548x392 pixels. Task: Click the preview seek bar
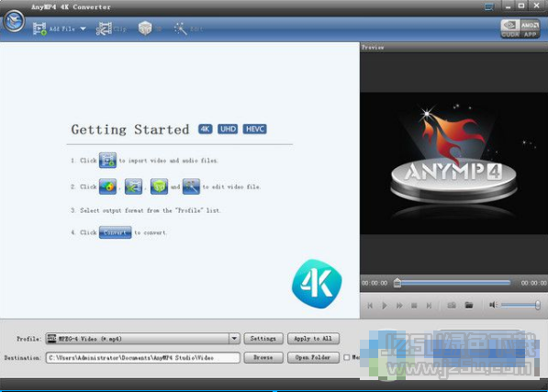click(x=453, y=283)
